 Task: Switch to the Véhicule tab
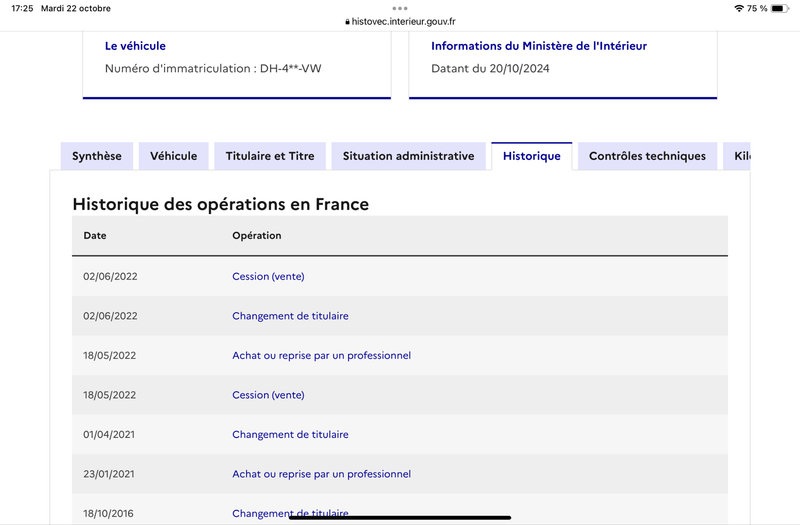173,156
